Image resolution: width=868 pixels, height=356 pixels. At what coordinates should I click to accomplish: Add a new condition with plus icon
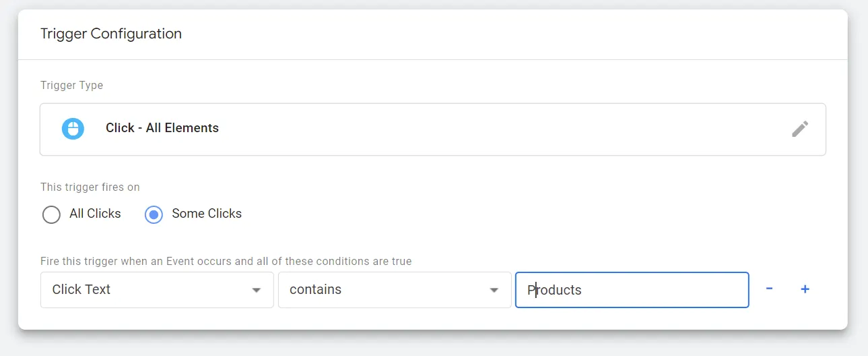805,289
